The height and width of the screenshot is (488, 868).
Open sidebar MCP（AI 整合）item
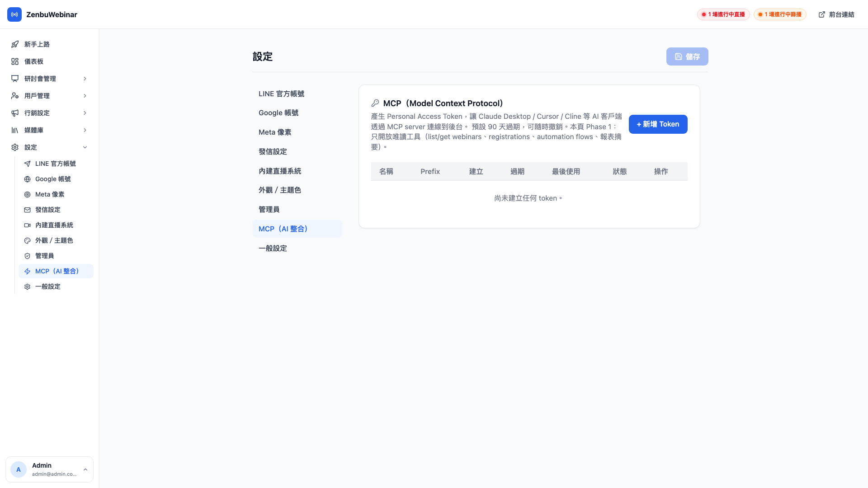pyautogui.click(x=56, y=271)
